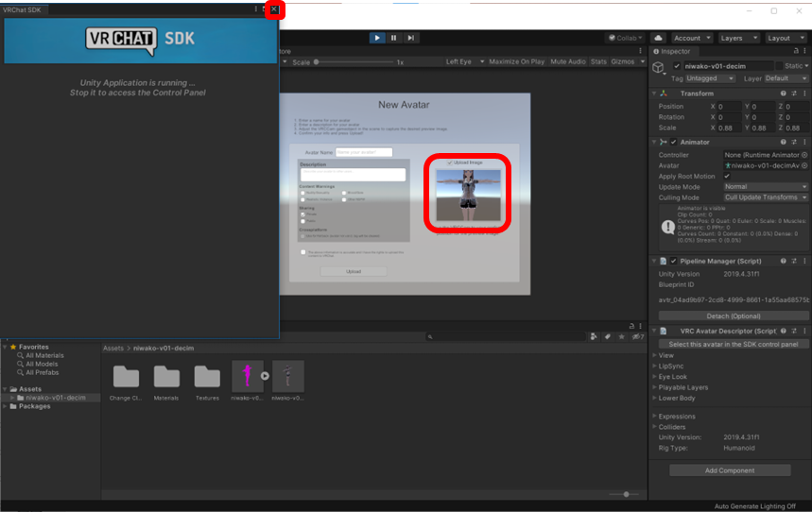Click the cloud services icon
This screenshot has height=512, width=812.
tap(660, 38)
